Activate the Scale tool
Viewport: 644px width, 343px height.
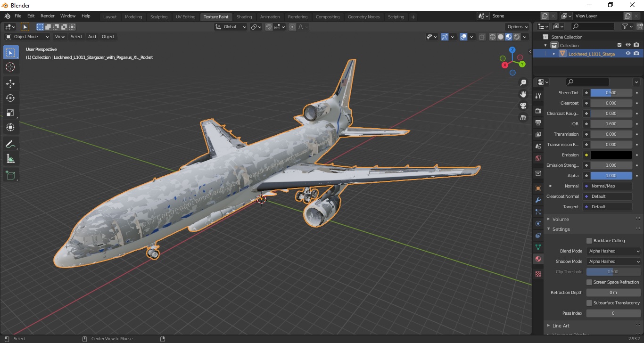click(x=10, y=113)
